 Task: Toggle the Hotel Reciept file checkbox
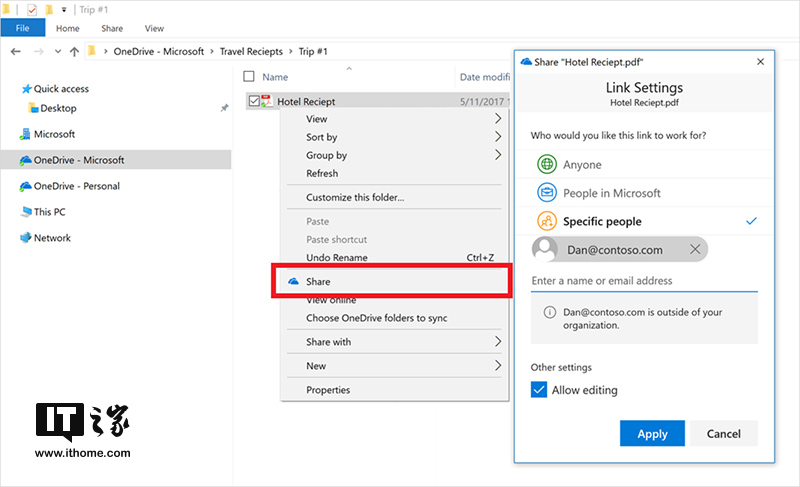[253, 101]
